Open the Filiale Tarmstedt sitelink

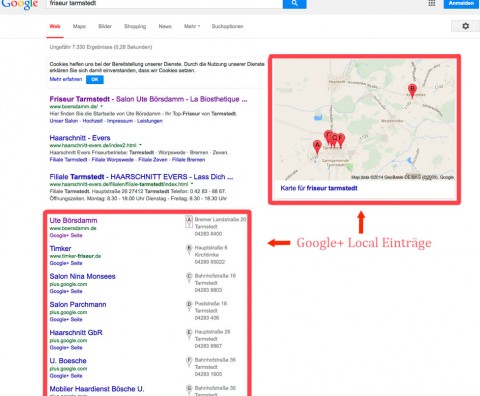[68, 160]
